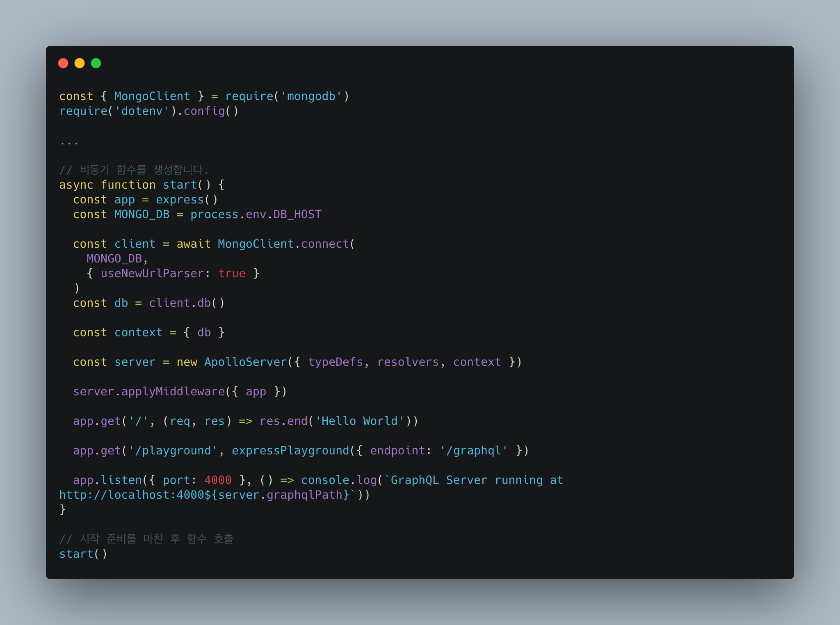Image resolution: width=840 pixels, height=625 pixels.
Task: Click expressPlayground function call
Action: point(290,451)
